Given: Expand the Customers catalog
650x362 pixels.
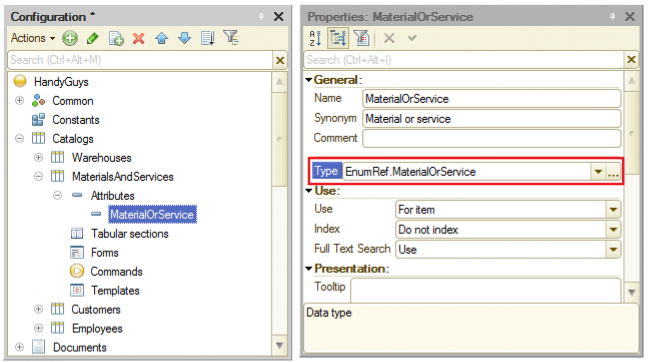Looking at the screenshot, I should pos(38,309).
